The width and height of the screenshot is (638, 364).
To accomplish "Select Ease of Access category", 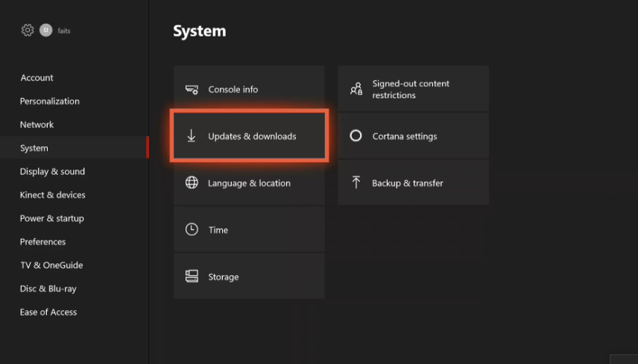I will [48, 312].
